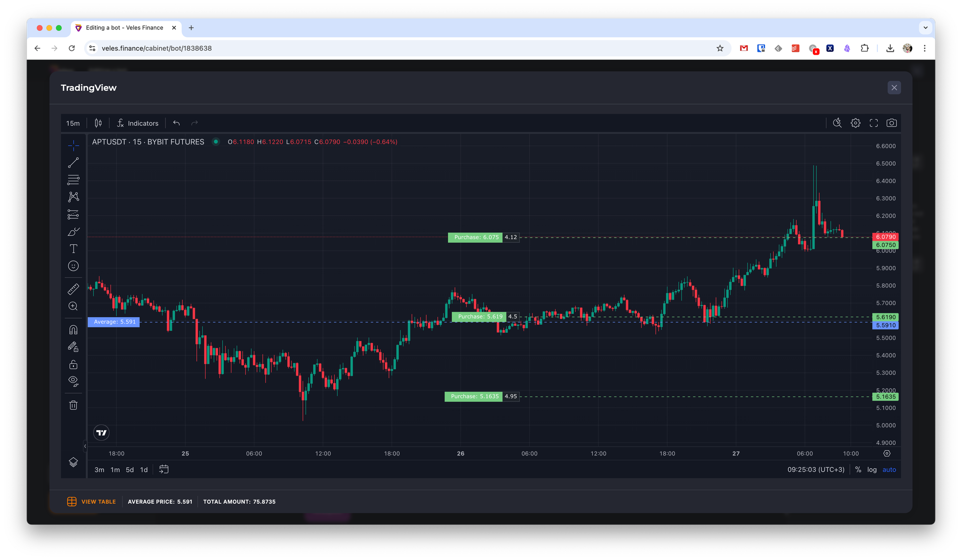This screenshot has height=560, width=962.
Task: Select the text annotation tool
Action: [x=73, y=249]
